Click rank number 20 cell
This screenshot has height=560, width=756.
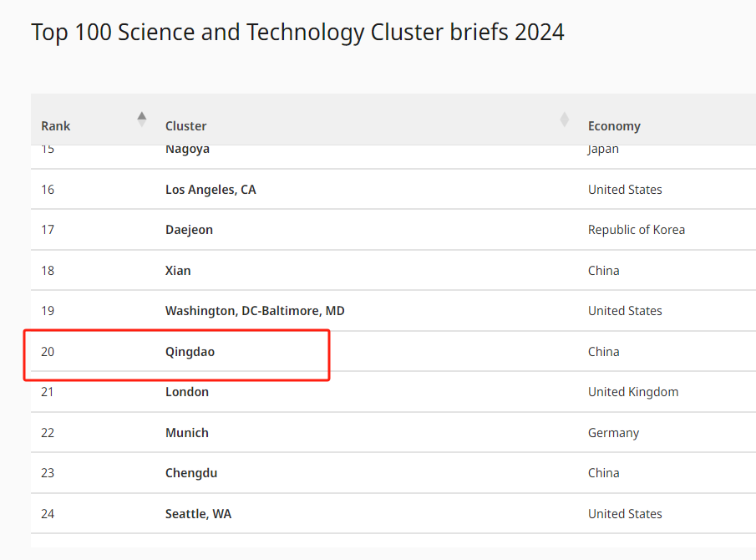coord(48,352)
